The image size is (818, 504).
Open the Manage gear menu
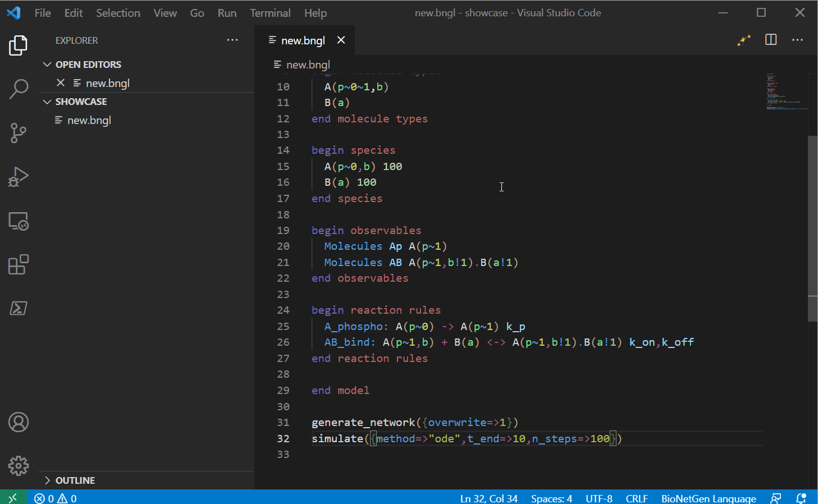(x=19, y=466)
